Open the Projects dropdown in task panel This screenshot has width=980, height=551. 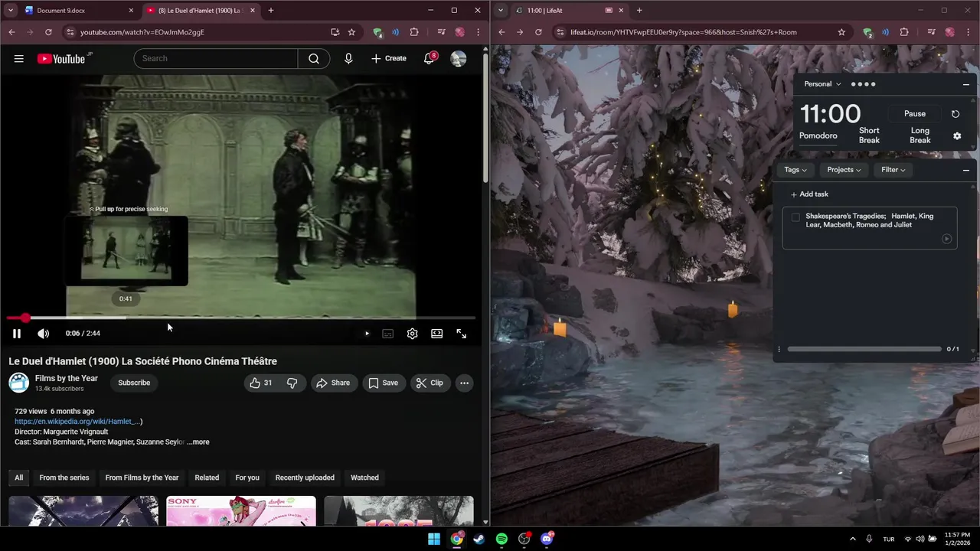(844, 170)
